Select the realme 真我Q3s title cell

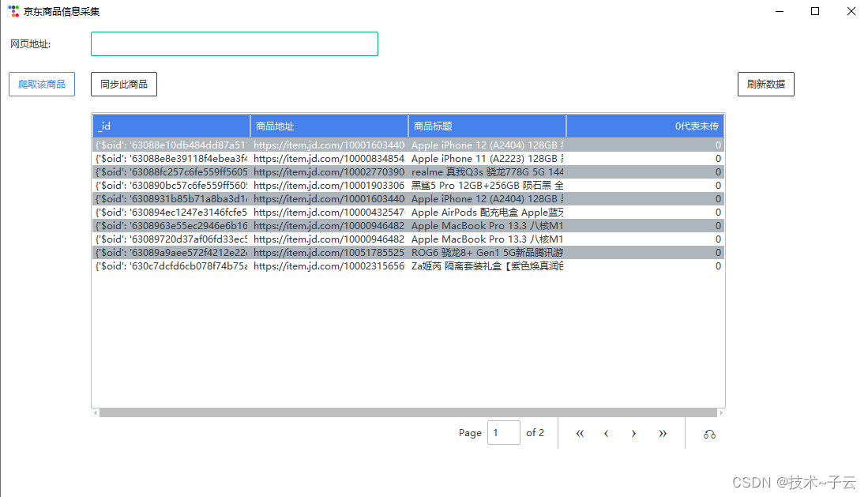[487, 171]
